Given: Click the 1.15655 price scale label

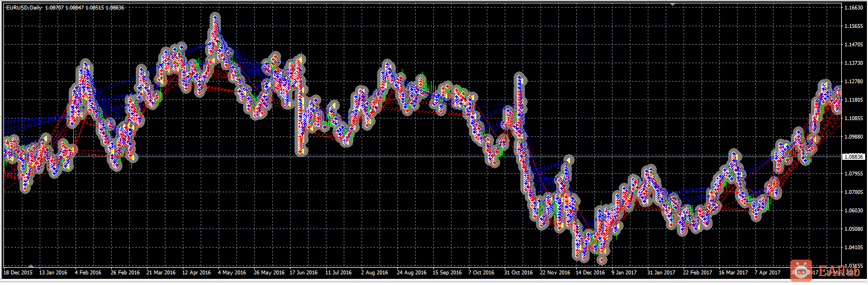Looking at the screenshot, I should tap(853, 26).
